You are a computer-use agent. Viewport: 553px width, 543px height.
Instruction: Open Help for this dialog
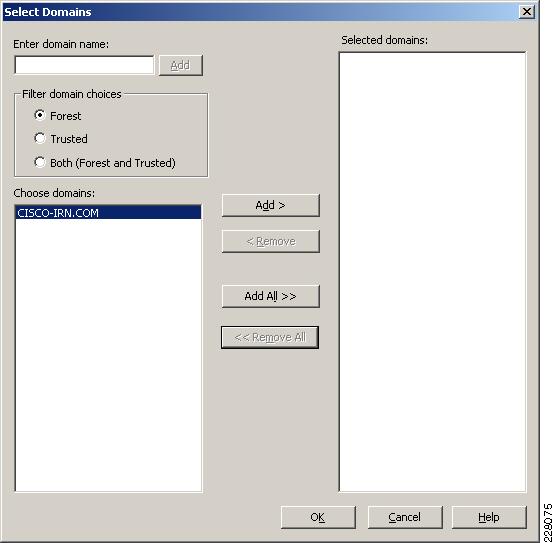click(x=489, y=517)
